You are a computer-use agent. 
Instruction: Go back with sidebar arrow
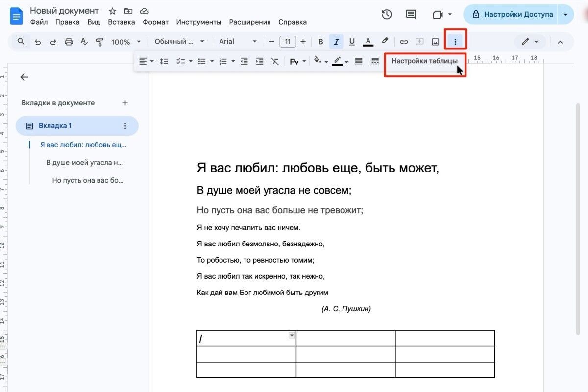(24, 77)
